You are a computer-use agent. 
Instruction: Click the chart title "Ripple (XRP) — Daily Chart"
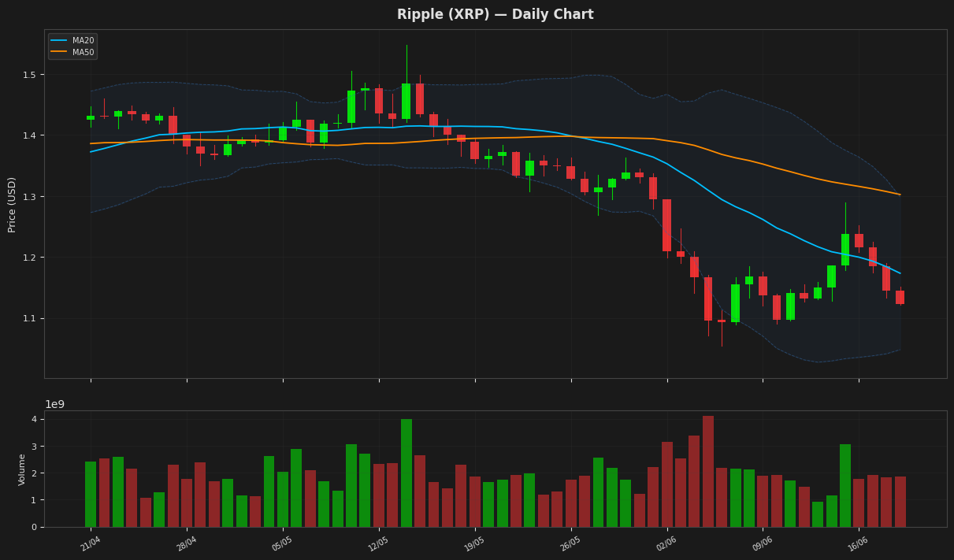495,15
